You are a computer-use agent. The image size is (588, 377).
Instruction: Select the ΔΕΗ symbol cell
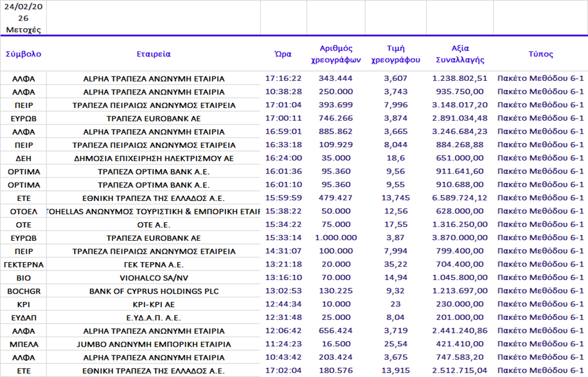23,158
